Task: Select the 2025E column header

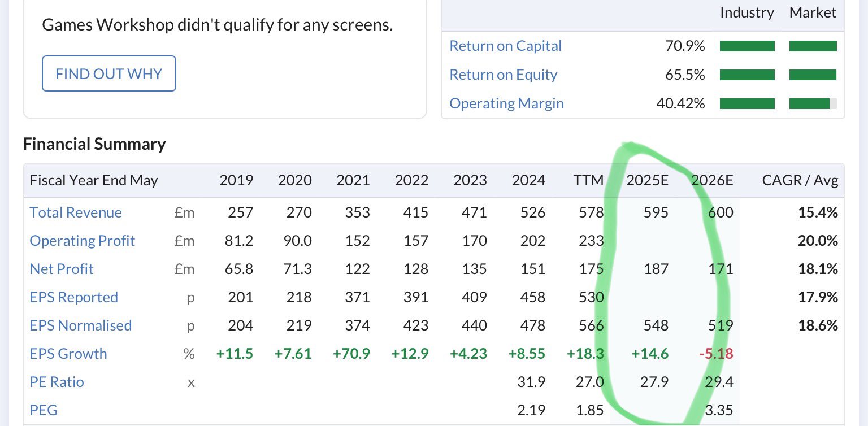Action: (647, 180)
